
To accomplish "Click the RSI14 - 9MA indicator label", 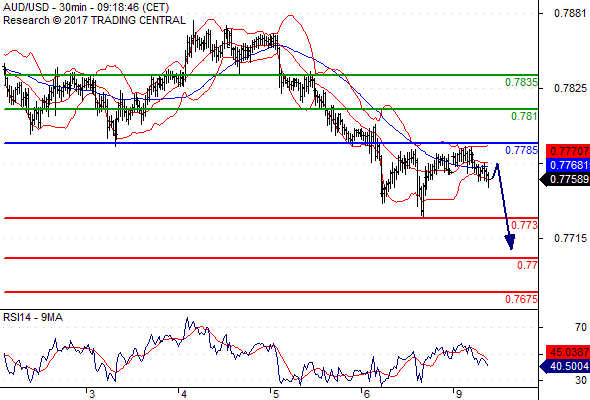I will [33, 317].
